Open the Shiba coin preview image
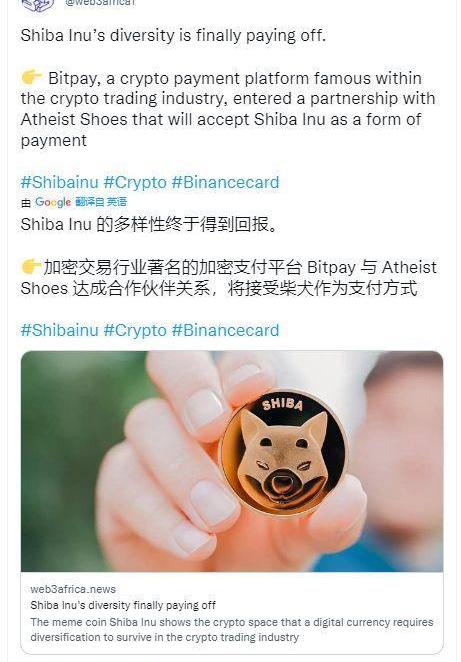The image size is (461, 662). [232, 461]
